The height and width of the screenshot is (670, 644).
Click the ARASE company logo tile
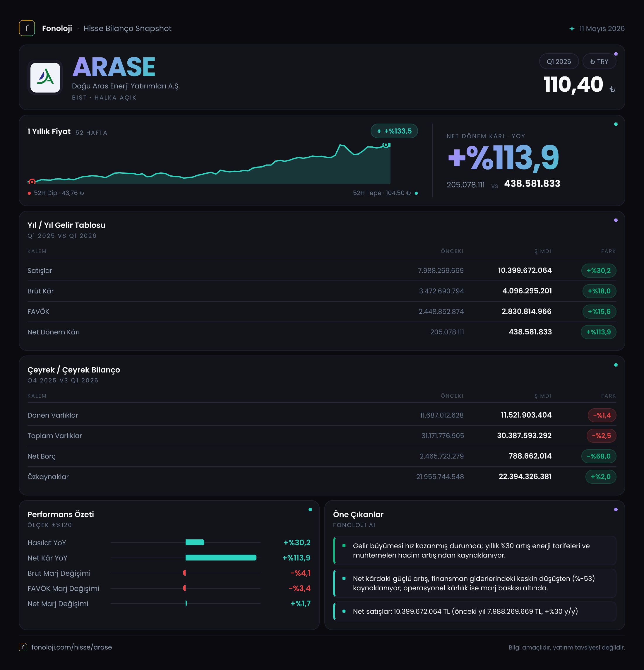[x=45, y=77]
